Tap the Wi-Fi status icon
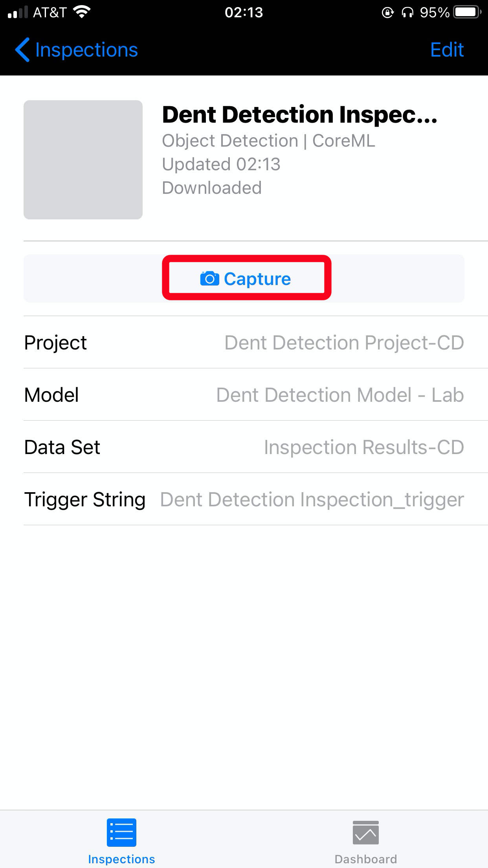The height and width of the screenshot is (868, 488). [82, 12]
